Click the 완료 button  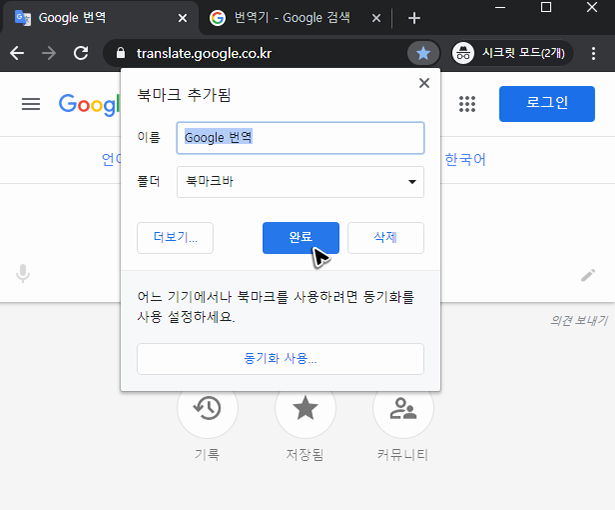tap(301, 238)
